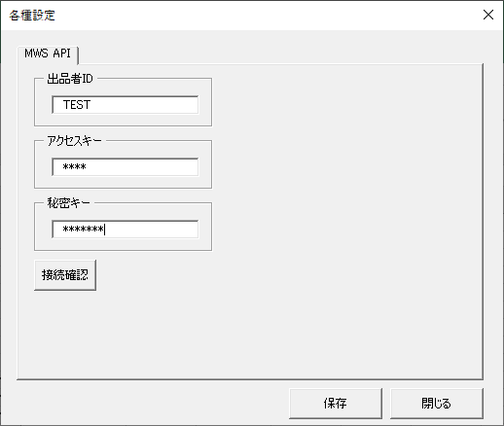504x426 pixels.
Task: Select the MWS API tab
Action: [x=48, y=53]
